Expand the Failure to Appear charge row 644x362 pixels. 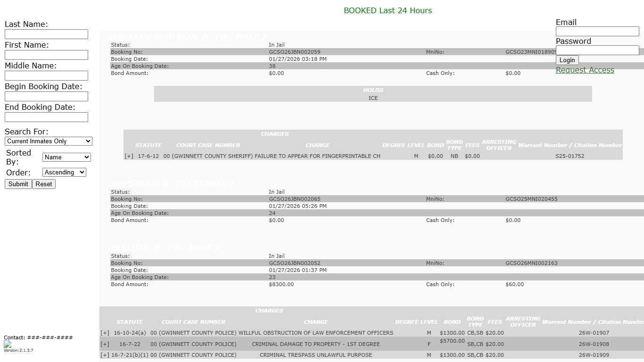click(x=129, y=156)
